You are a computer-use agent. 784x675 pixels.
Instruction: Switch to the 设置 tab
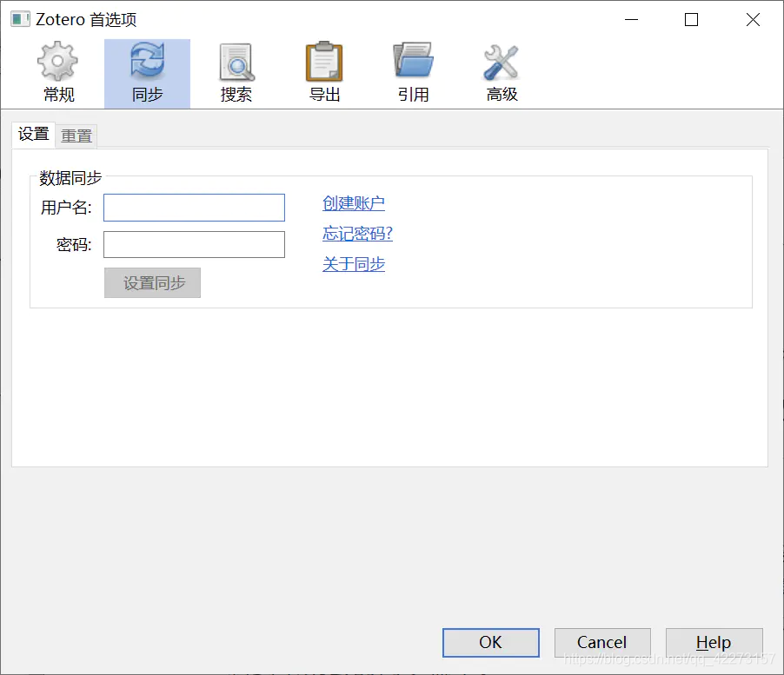(34, 135)
